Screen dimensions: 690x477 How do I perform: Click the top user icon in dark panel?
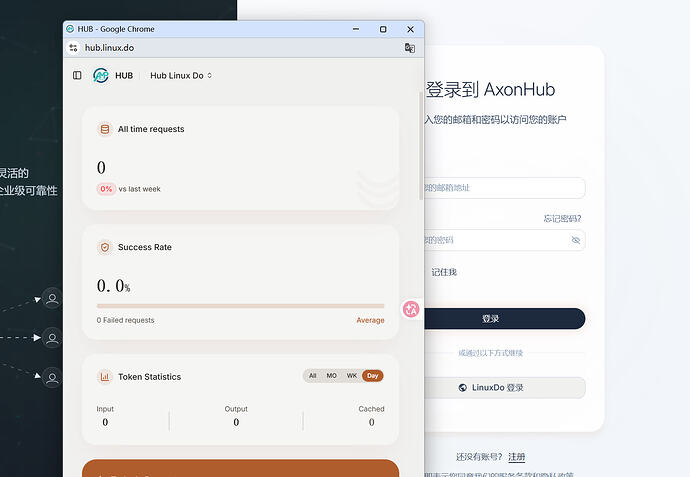click(52, 299)
